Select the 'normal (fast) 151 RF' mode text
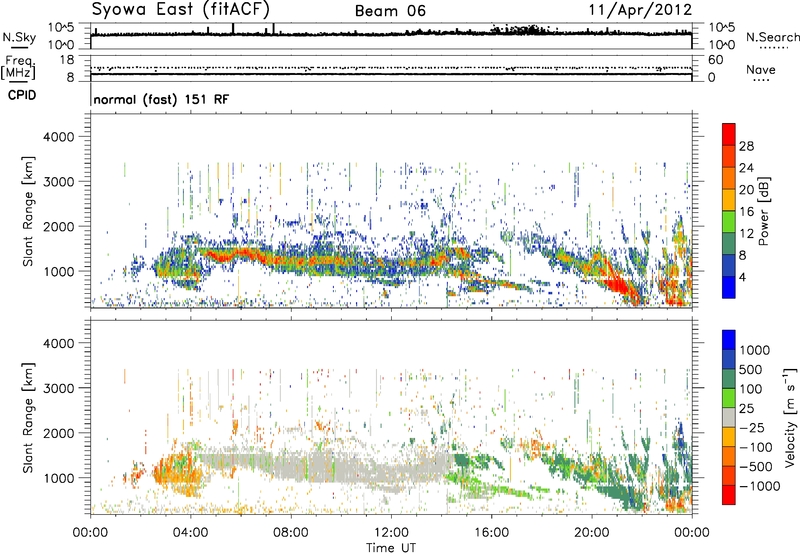This screenshot has height=554, width=800. tap(161, 99)
